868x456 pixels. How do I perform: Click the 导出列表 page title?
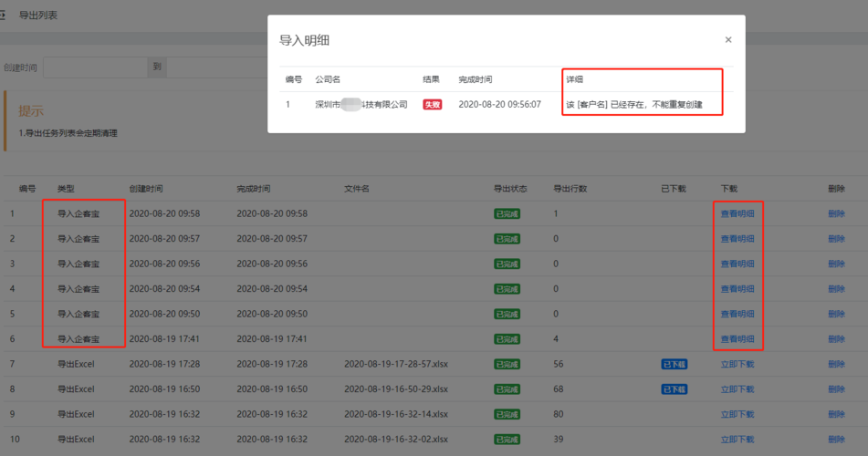click(x=38, y=15)
